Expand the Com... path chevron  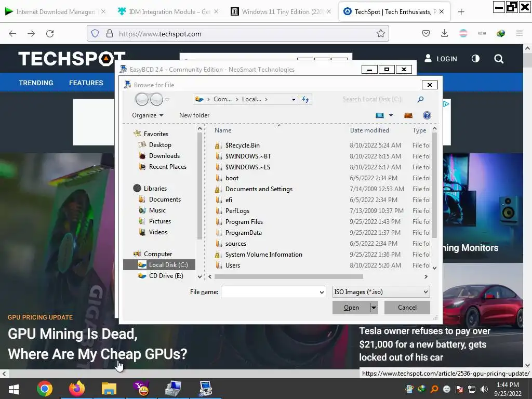[237, 99]
